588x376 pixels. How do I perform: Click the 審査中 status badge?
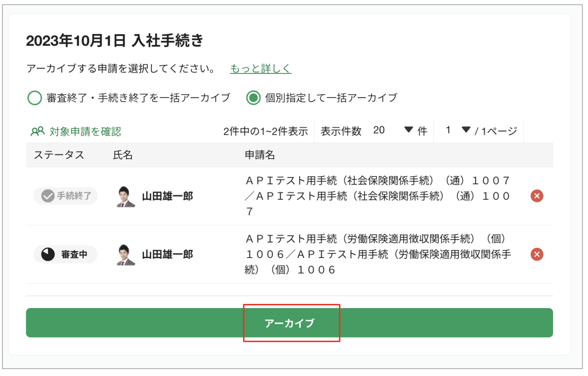coord(66,254)
